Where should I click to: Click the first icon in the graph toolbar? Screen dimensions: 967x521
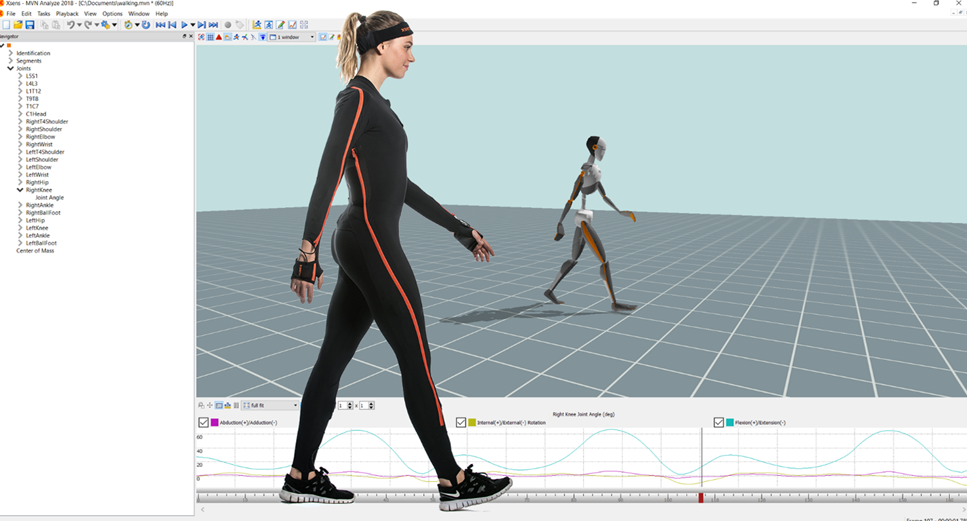201,405
